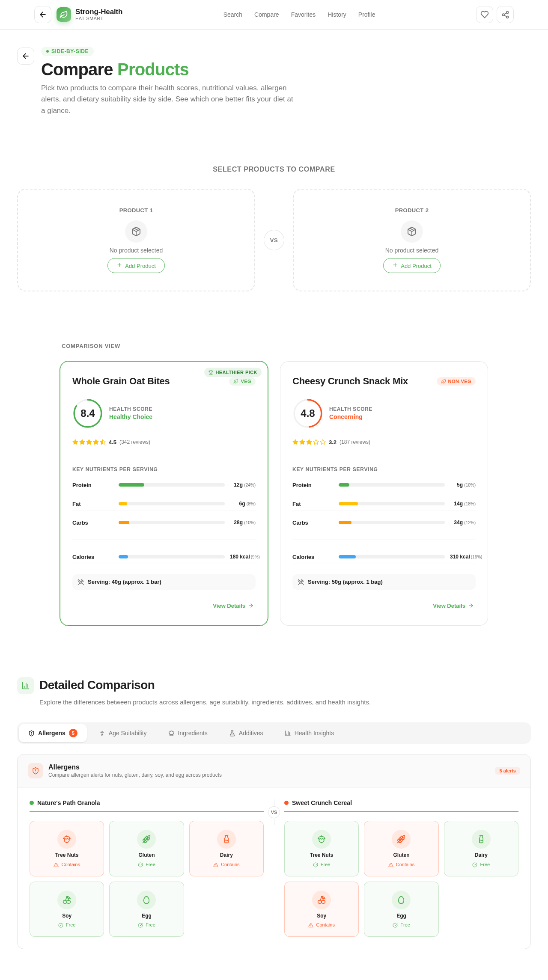Click Nature's Path Granola Gluten wheat icon

pos(146,839)
